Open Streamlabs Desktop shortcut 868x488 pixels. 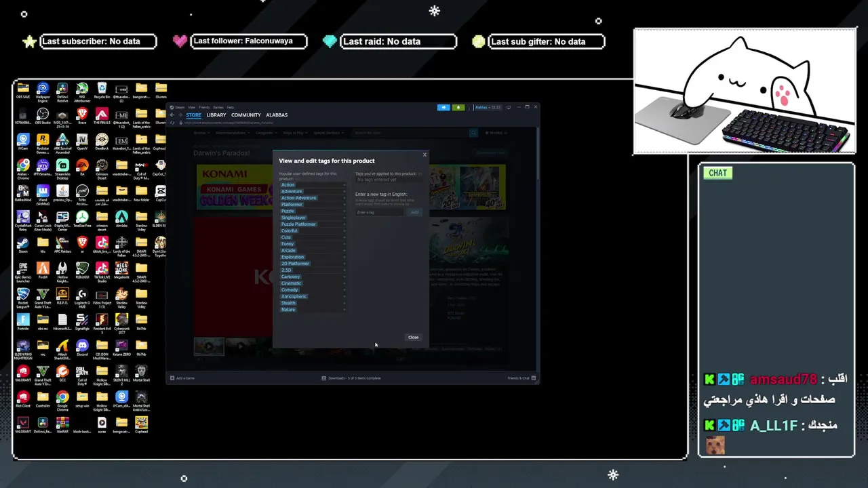(62, 169)
